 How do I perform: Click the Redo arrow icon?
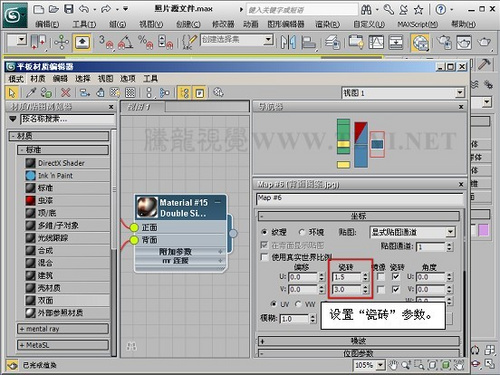coord(106,9)
